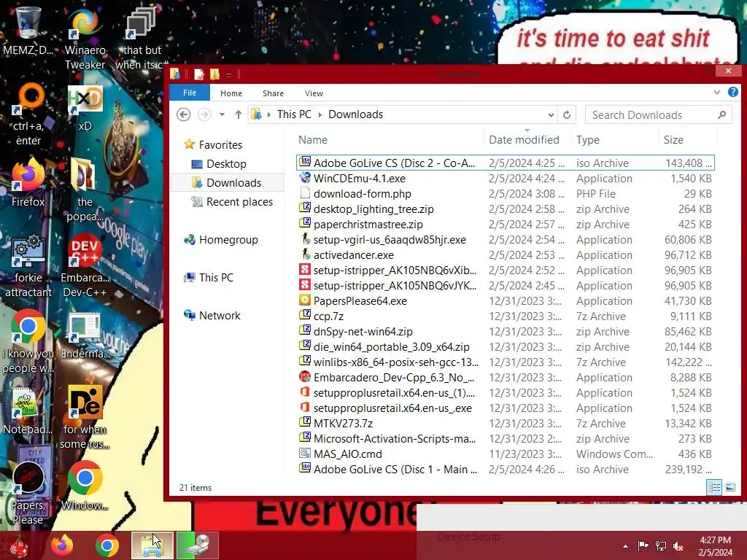Open Customize Quick Access Toolbar dropdown
The height and width of the screenshot is (560, 747).
228,75
